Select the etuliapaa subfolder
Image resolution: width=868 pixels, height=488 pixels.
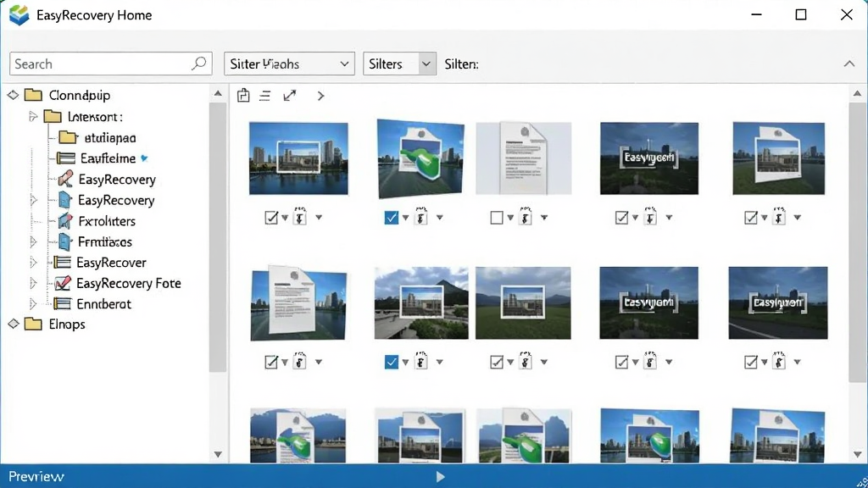click(x=109, y=137)
